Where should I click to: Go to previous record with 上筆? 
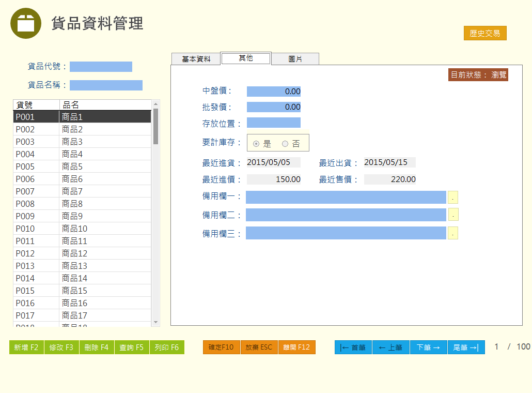tap(391, 347)
